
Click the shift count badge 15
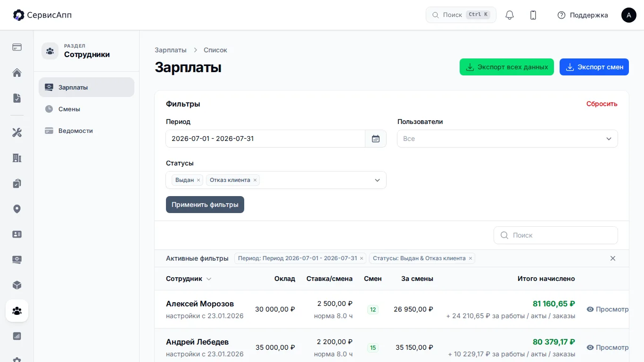[x=373, y=348]
